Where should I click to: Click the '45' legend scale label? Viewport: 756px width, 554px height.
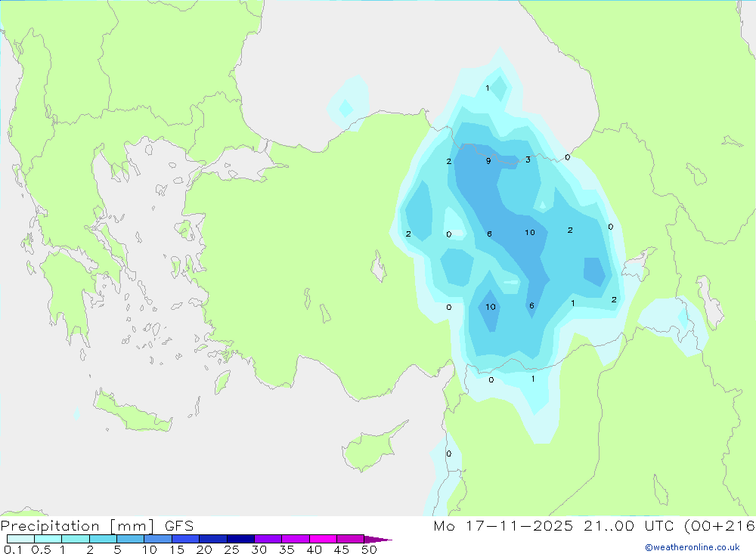pos(342,549)
